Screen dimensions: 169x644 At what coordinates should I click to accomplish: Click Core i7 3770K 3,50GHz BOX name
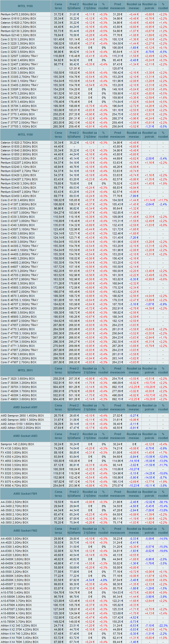tap(19, 118)
